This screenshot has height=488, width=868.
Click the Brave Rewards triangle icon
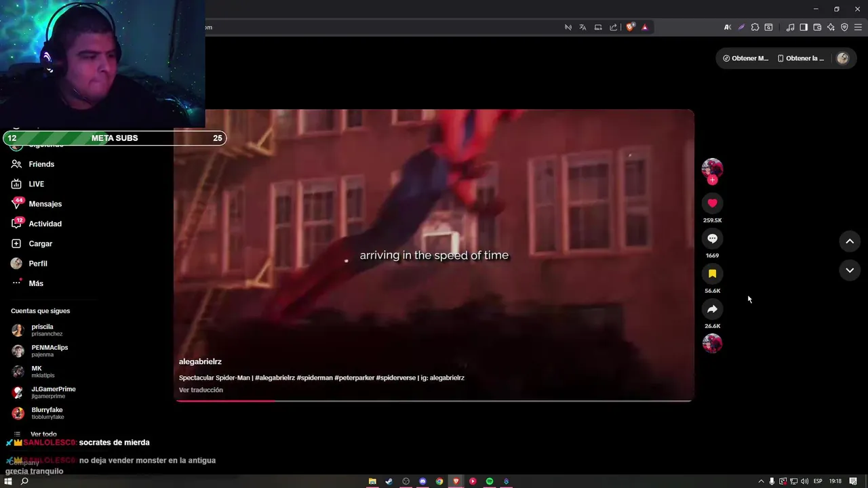click(x=645, y=27)
